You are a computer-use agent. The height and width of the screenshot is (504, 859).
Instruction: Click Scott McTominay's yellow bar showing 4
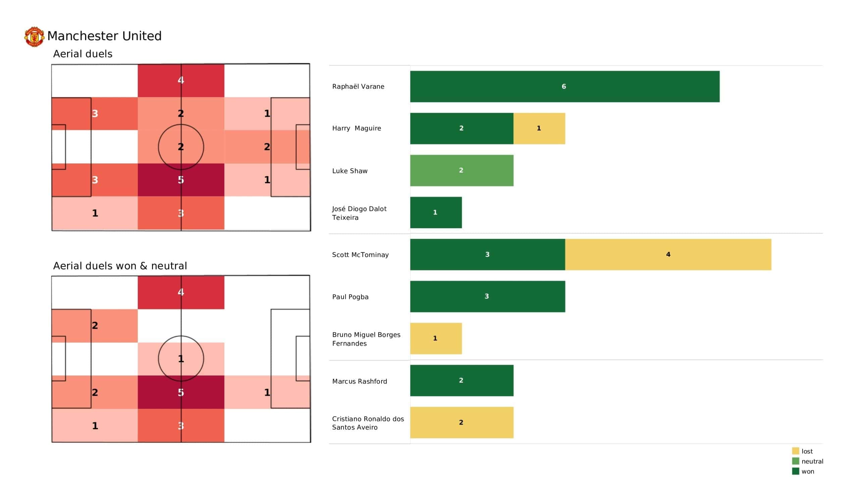tap(668, 254)
